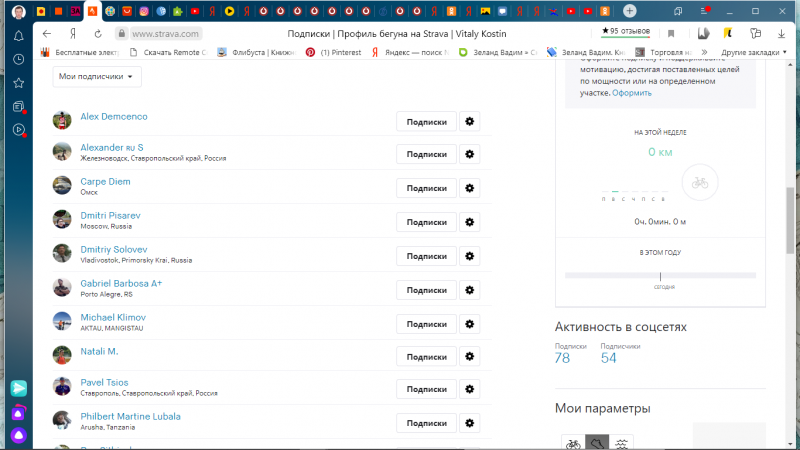This screenshot has height=450, width=800.
Task: Open settings gear for Pavel Tsios
Action: [469, 389]
